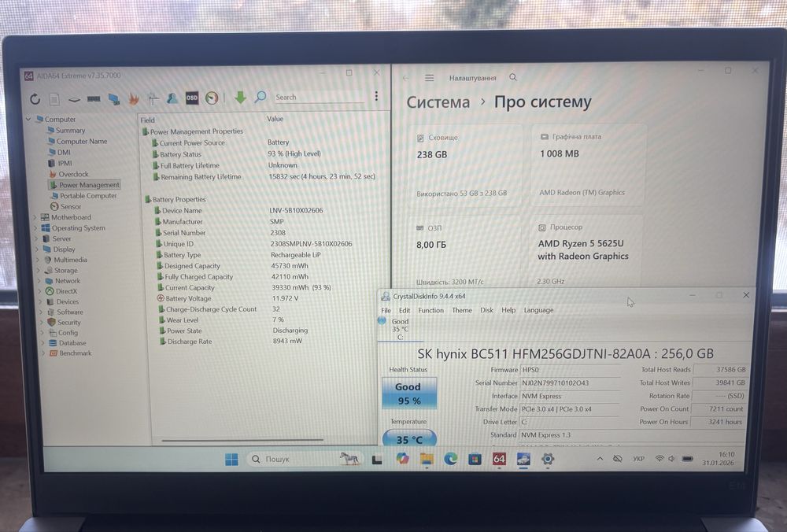Expand the Benchmark tree node
Image resolution: width=787 pixels, height=532 pixels.
(x=43, y=353)
